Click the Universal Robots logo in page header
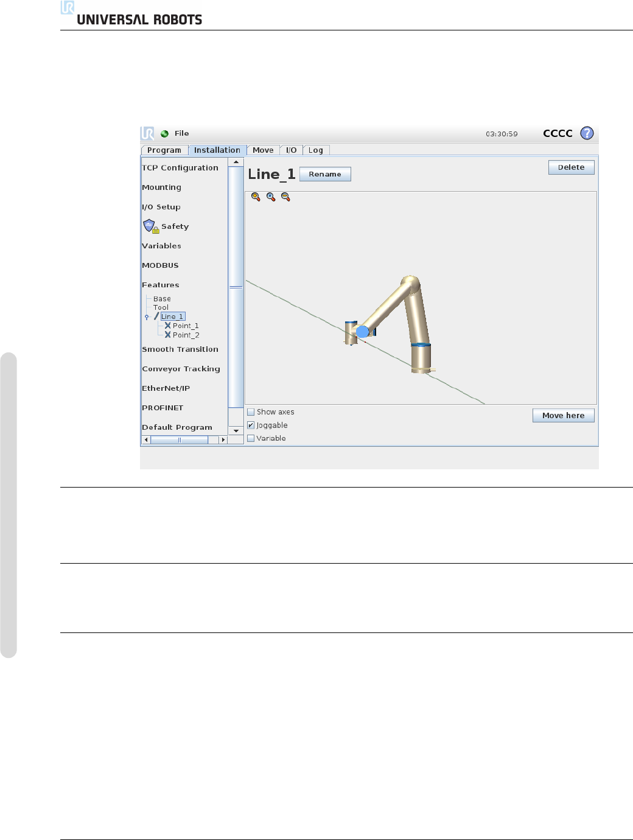This screenshot has width=633, height=840. pyautogui.click(x=131, y=14)
